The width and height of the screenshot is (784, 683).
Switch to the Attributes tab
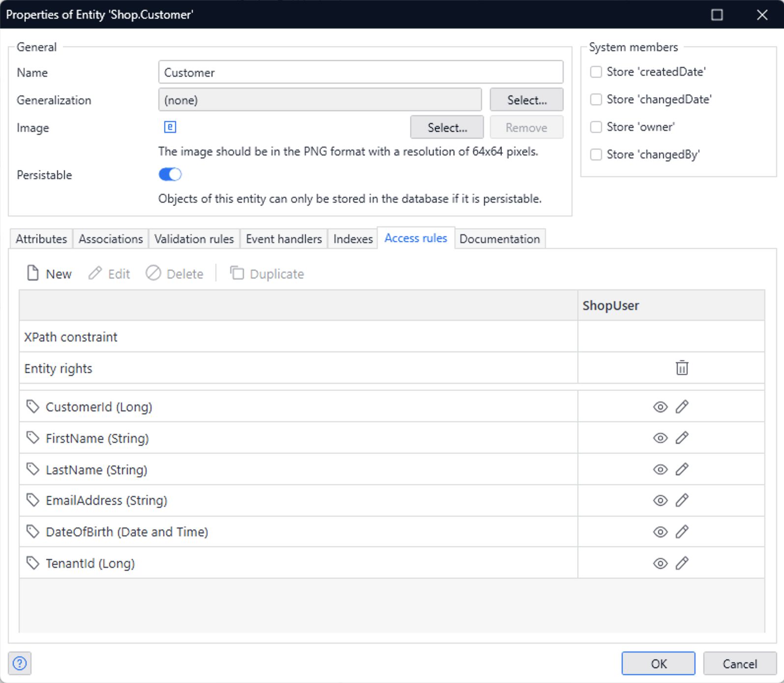click(41, 239)
